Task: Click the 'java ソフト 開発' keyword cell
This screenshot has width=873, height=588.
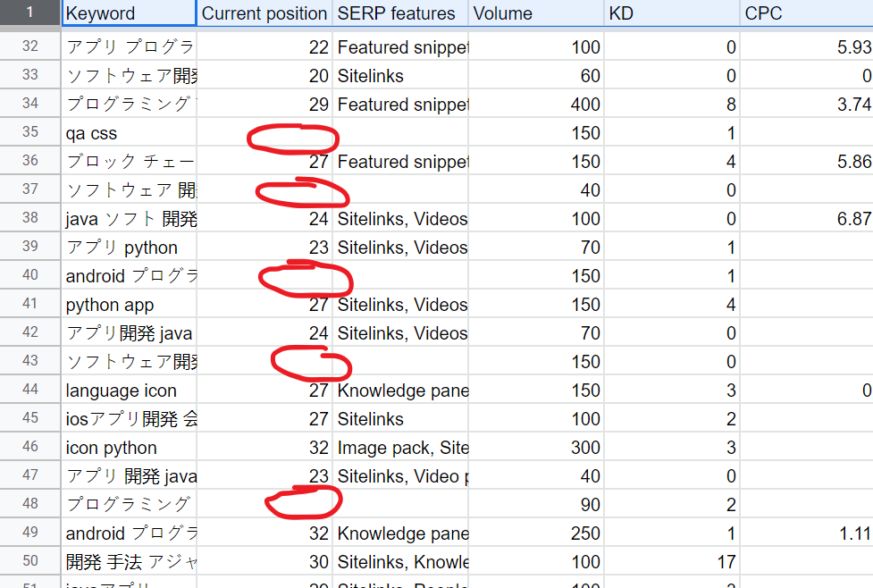Action: tap(129, 218)
